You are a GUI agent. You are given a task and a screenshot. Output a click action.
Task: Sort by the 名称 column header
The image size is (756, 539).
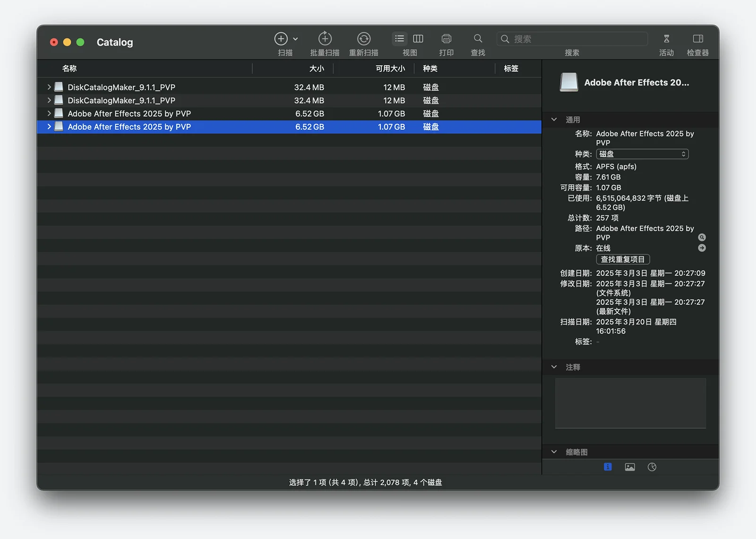coord(69,69)
